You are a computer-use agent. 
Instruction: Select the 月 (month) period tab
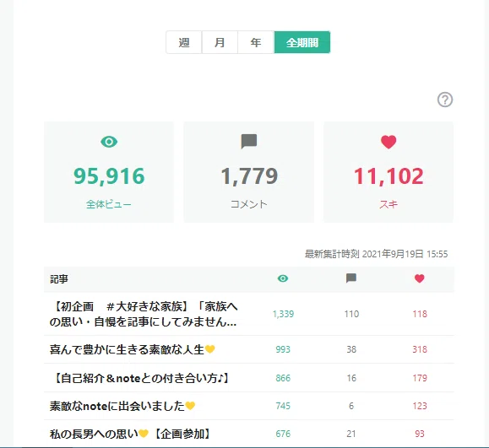click(x=220, y=42)
